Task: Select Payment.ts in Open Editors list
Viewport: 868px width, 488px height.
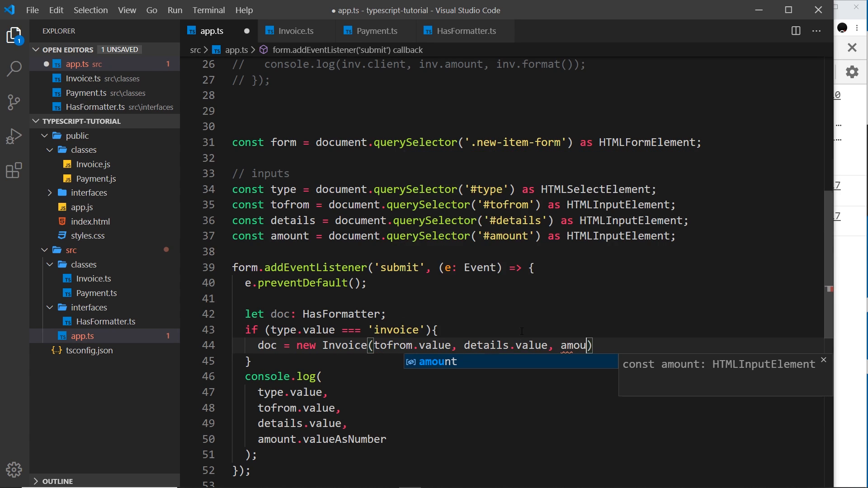Action: (x=105, y=93)
